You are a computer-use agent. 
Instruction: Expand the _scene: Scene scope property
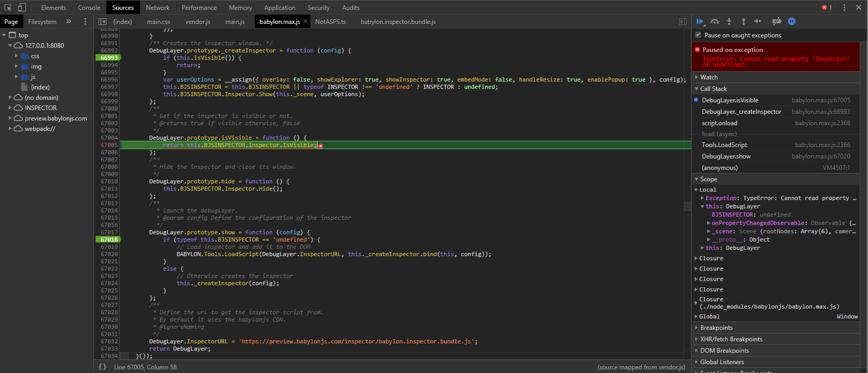pyautogui.click(x=708, y=231)
